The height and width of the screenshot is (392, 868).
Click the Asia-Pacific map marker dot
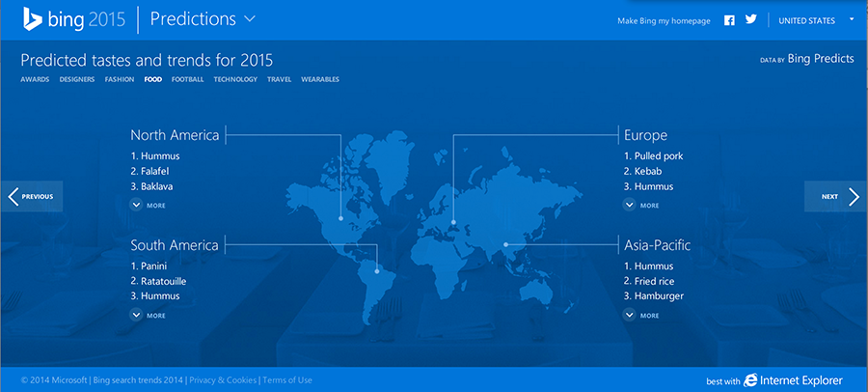pos(506,244)
